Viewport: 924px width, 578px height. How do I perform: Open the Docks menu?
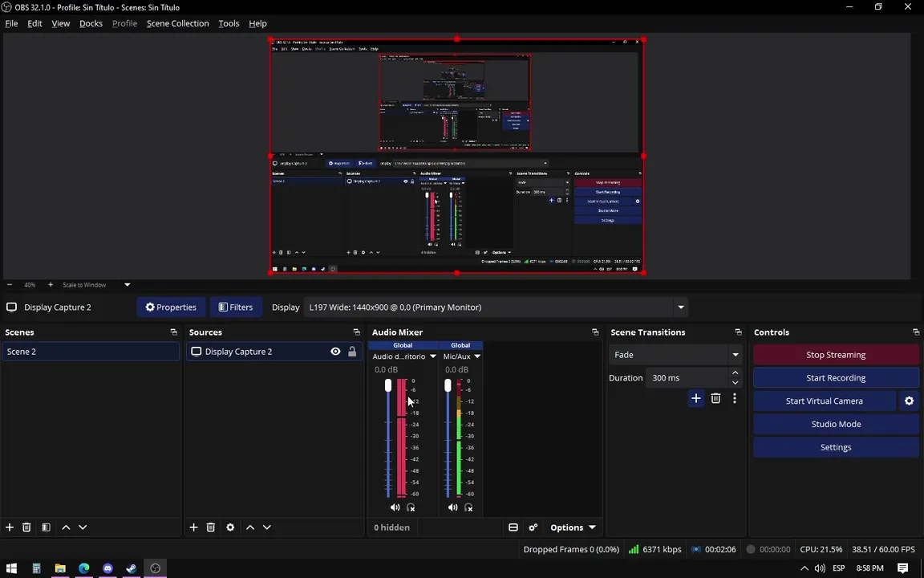click(x=91, y=23)
